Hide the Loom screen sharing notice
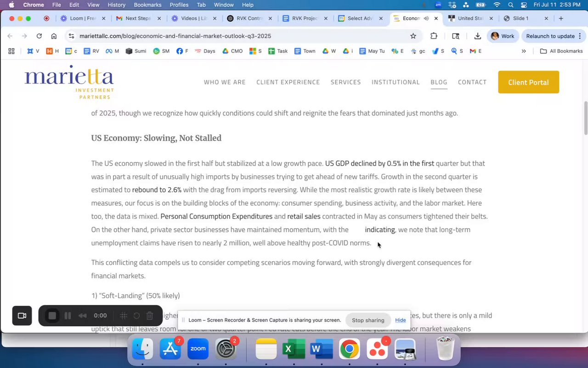588x368 pixels. click(x=401, y=320)
